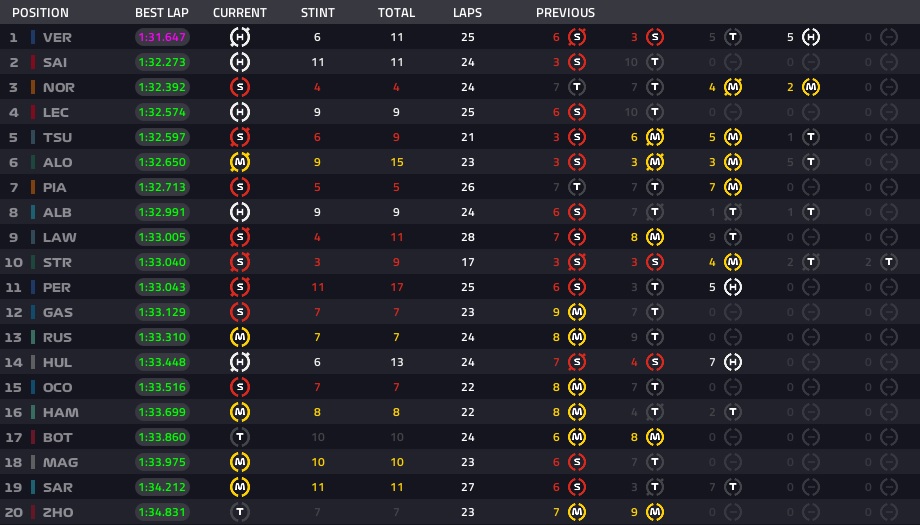Select driver TSU row name
This screenshot has width=920, height=525.
(58, 137)
